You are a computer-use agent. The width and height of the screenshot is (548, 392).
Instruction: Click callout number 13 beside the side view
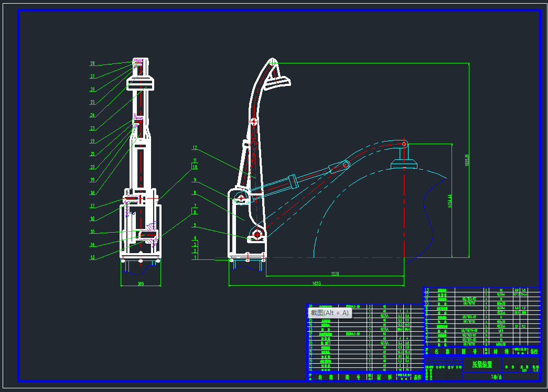(x=92, y=257)
